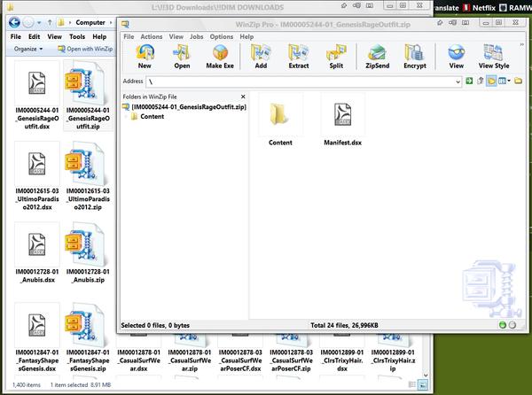Viewport: 532px width, 395px height.
Task: Click Open with WinZip in Explorer toolbar
Action: 85,49
